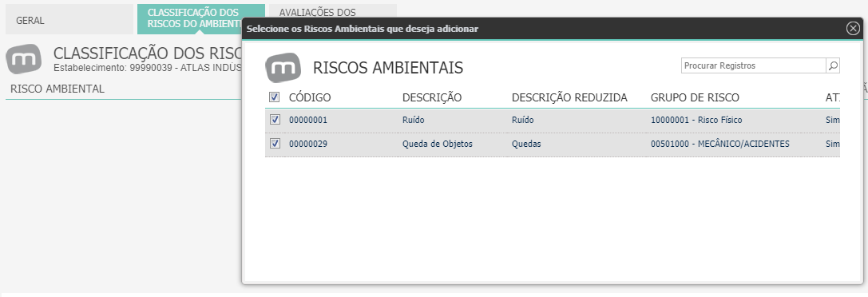The image size is (868, 297).
Task: Sort by Descrição Reduzida column header
Action: 569,98
